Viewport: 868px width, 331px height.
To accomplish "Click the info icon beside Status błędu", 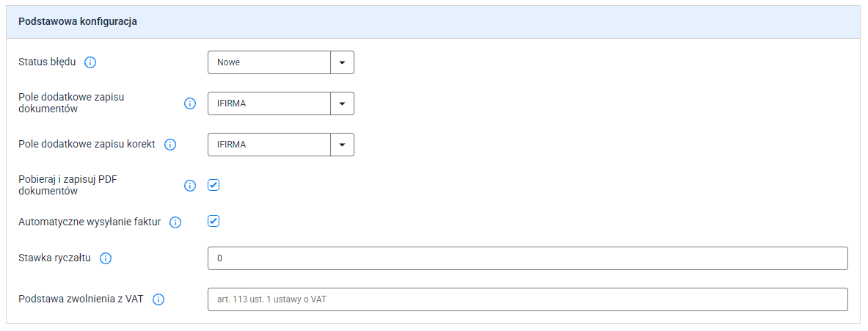I will pyautogui.click(x=90, y=62).
